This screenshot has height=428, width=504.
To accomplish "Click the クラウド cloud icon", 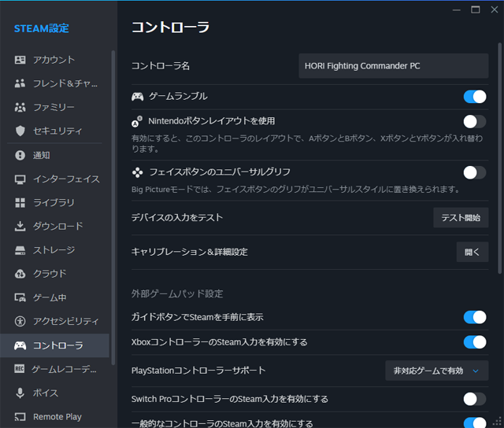I will click(x=20, y=274).
